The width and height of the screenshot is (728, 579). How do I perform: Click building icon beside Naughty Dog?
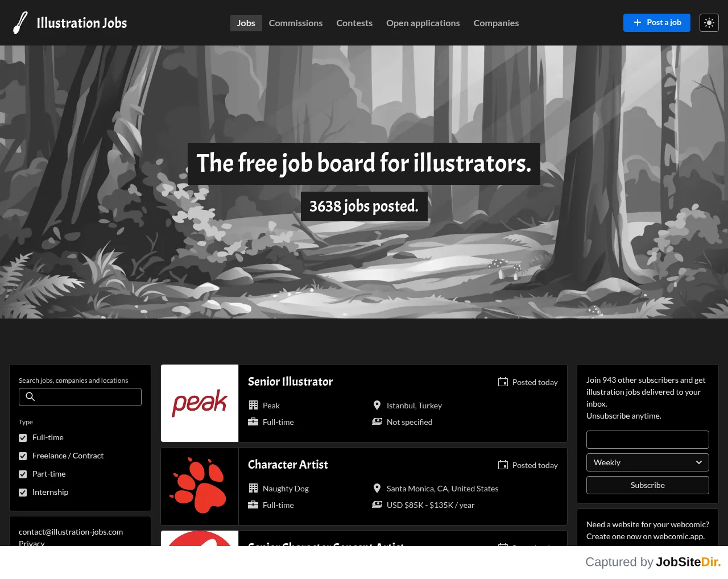[x=253, y=488]
